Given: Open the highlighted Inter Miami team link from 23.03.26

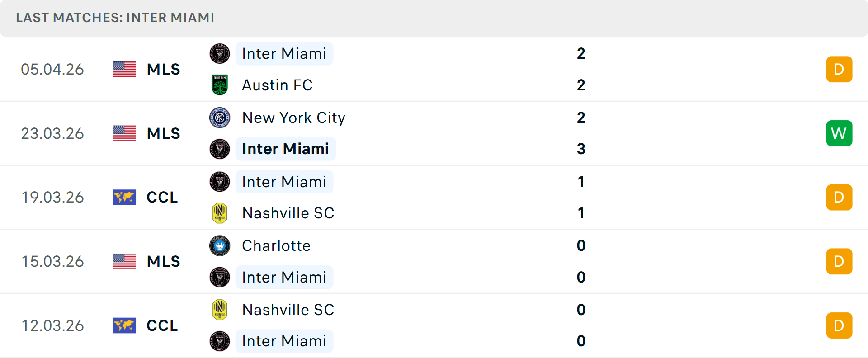Looking at the screenshot, I should (x=285, y=149).
